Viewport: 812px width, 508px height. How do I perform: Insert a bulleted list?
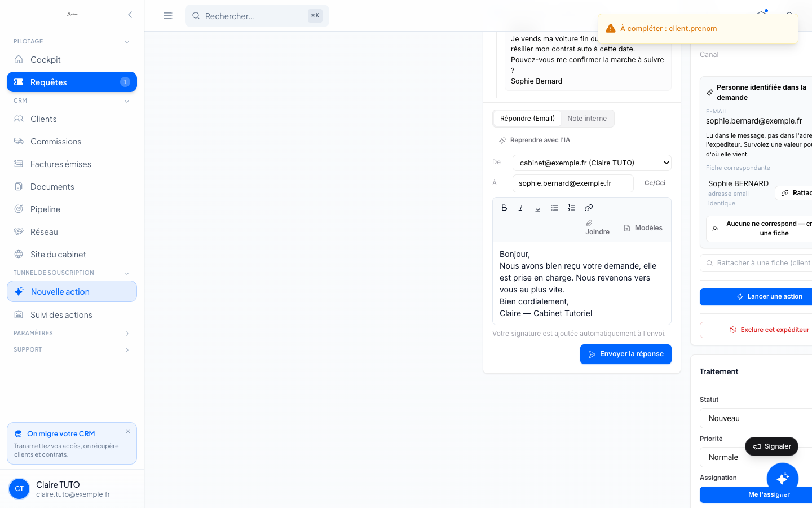tap(555, 208)
